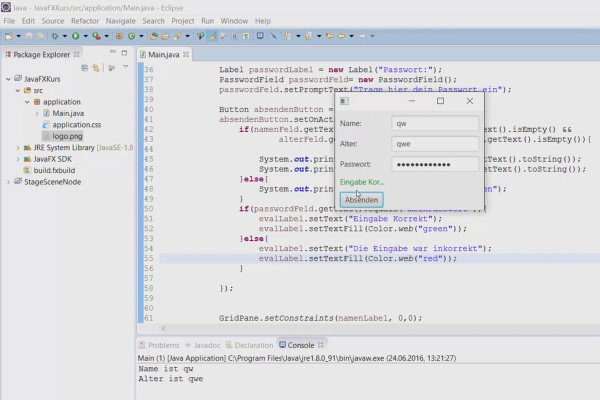Collapse the application package node
The width and height of the screenshot is (600, 400).
point(27,102)
